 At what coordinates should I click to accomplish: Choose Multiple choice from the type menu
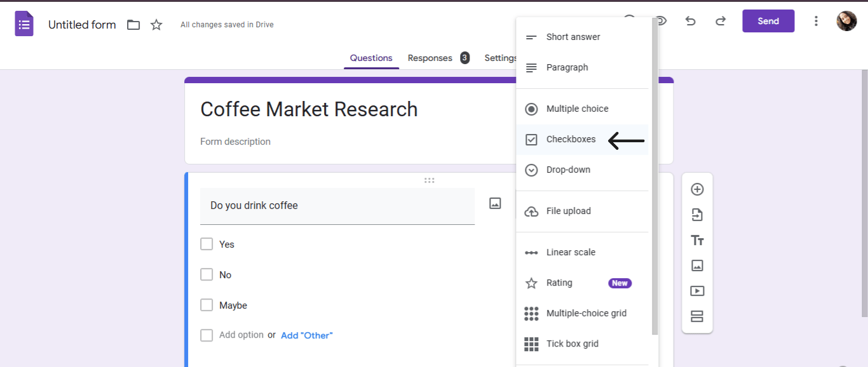[578, 109]
